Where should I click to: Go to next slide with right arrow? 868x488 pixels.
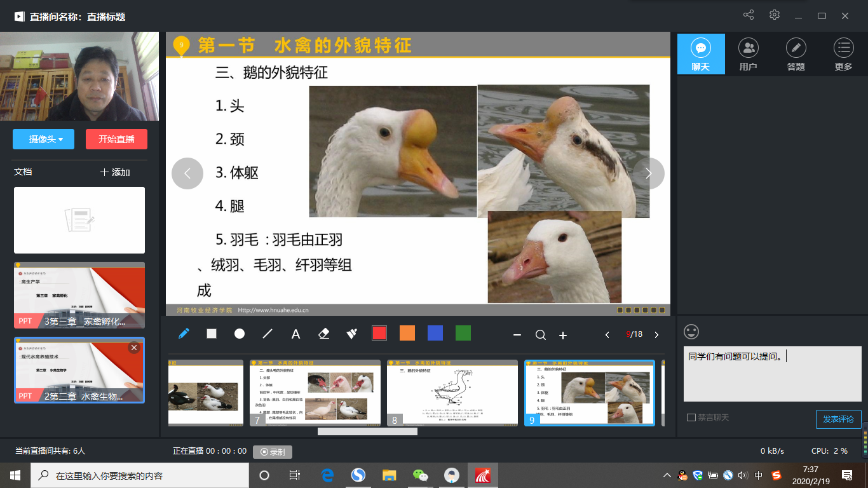point(649,173)
